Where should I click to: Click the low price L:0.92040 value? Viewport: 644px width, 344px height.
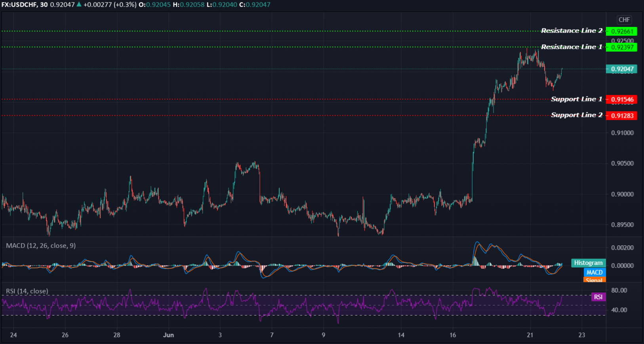pos(222,5)
